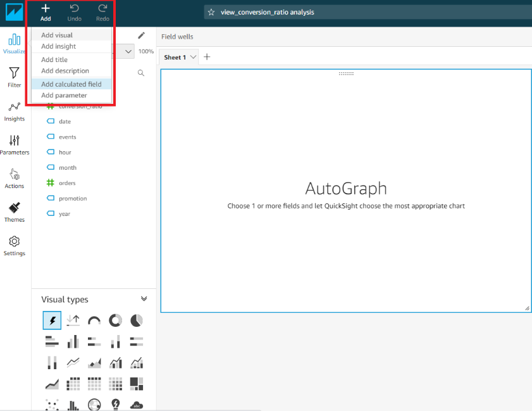Add a new sheet with plus
The image size is (532, 411).
[x=207, y=57]
